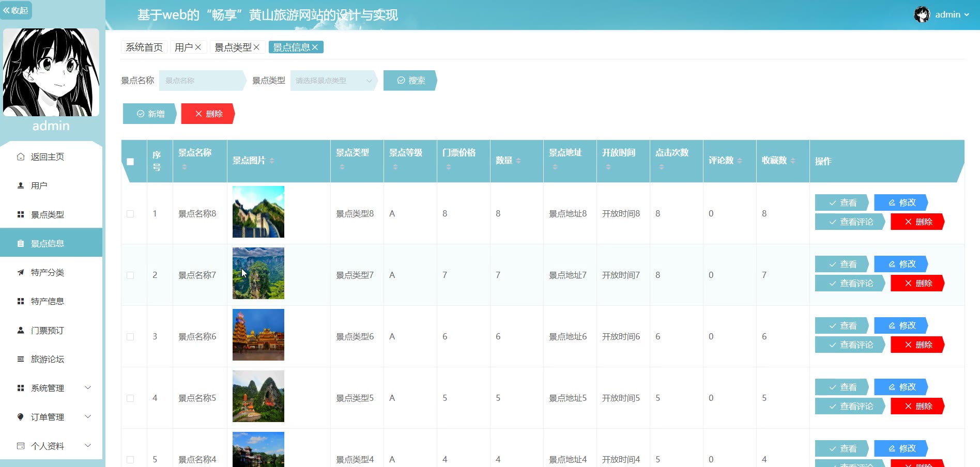Click the 新增 add button
The width and height of the screenshot is (980, 467).
(150, 114)
